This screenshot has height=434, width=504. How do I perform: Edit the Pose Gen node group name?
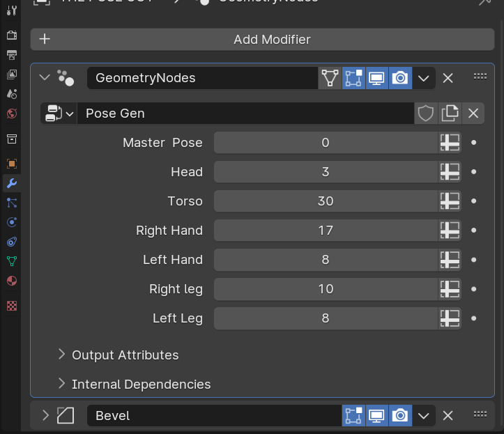(x=245, y=114)
